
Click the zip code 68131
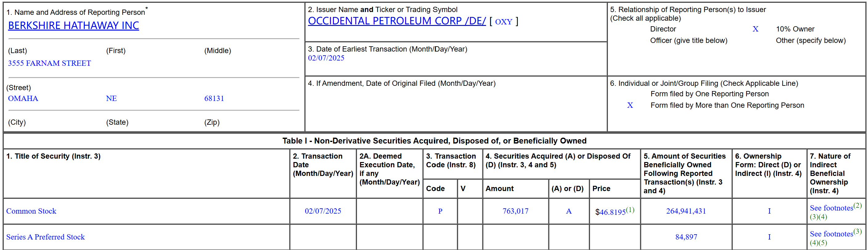214,98
